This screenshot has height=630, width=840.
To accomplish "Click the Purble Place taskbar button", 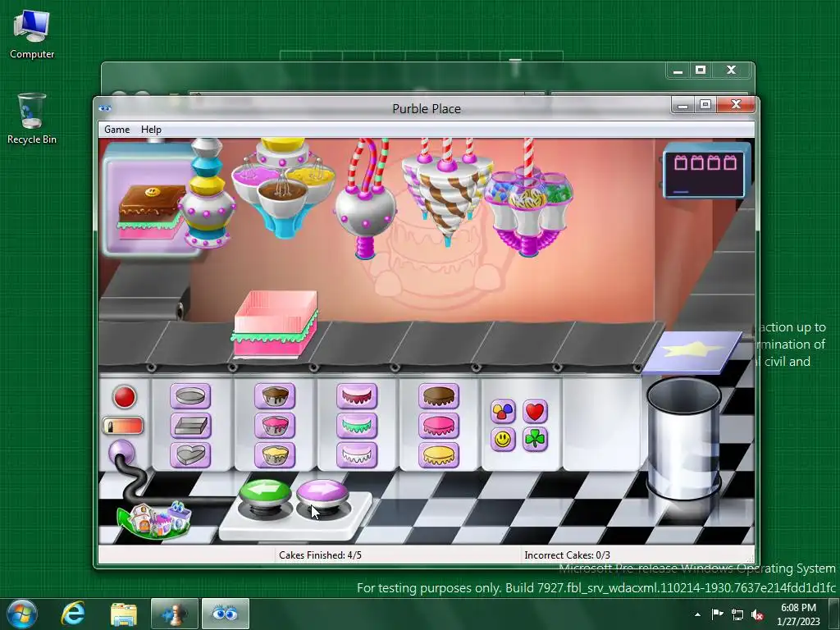I will tap(225, 614).
